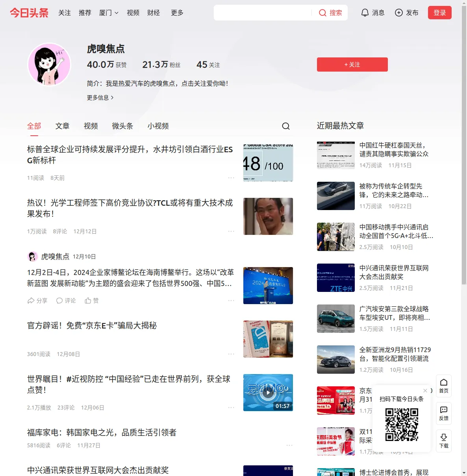
Task: Click the 京东E卡 article thumbnail
Action: click(268, 339)
